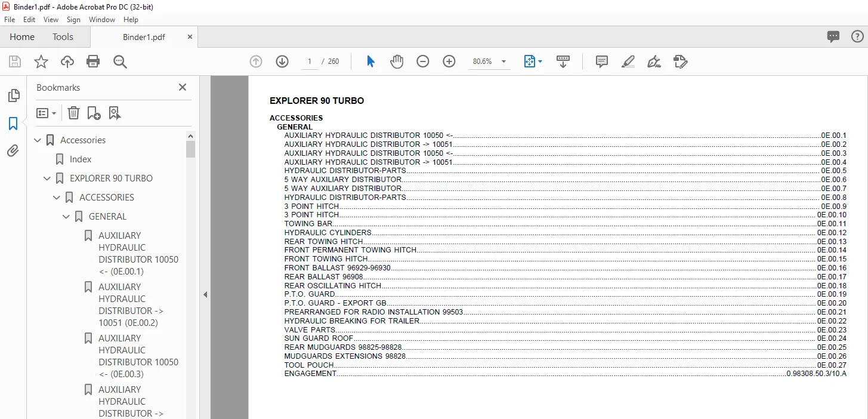The image size is (868, 419).
Task: Select the GENERAL bookmark
Action: tap(107, 217)
